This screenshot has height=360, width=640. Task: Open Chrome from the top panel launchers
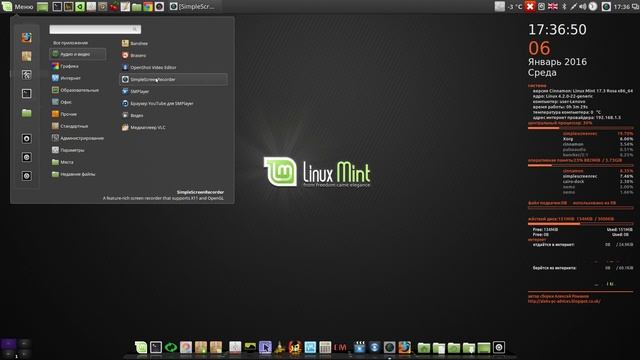[x=148, y=7]
